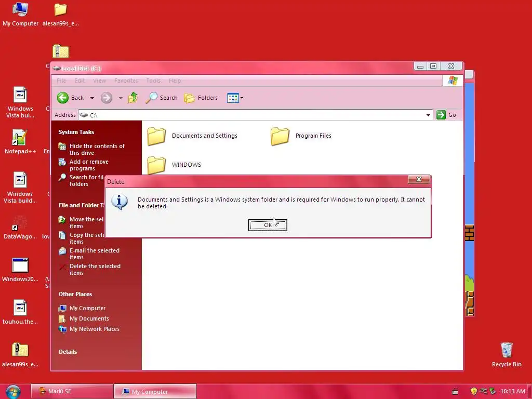Click the Windows flag logo in the Local Disk window

453,81
